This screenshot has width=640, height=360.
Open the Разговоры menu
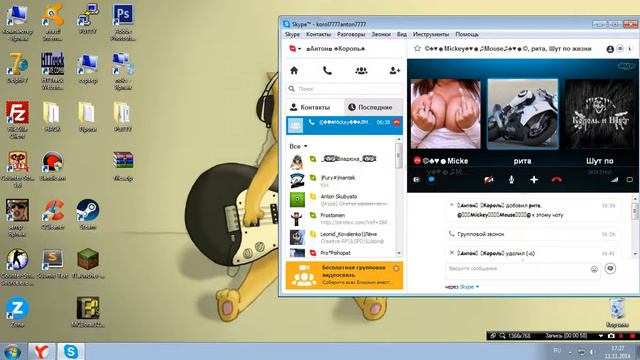pos(351,34)
